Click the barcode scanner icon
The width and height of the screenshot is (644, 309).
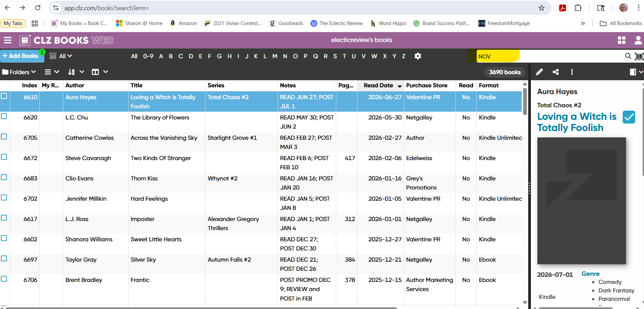(x=639, y=56)
